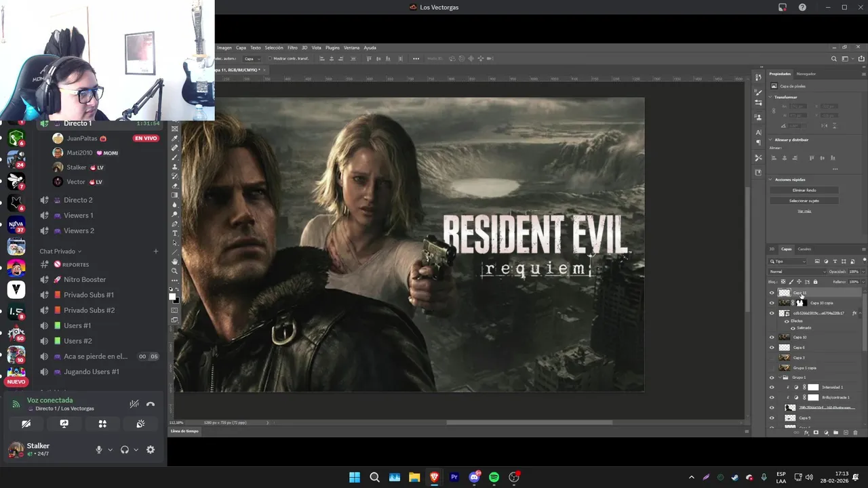Flip horizontal icon in Properties panel
Viewport: 868px width, 488px height.
tap(824, 126)
